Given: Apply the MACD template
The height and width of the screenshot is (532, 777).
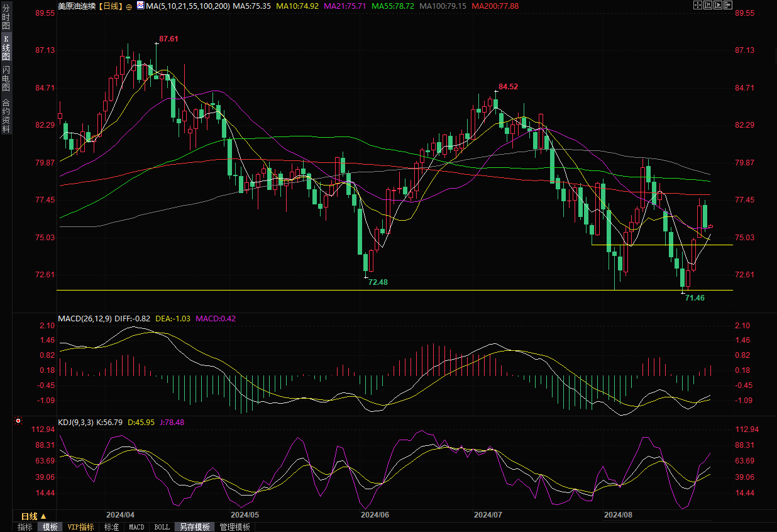Looking at the screenshot, I should click(x=136, y=527).
